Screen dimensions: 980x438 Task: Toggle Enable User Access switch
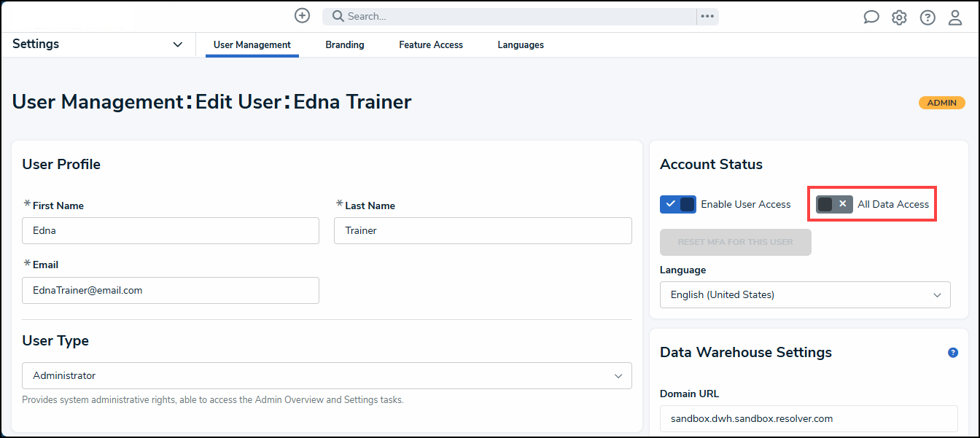[678, 204]
